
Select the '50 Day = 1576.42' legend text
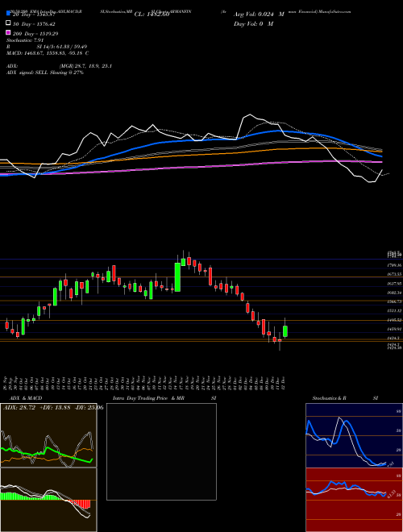point(34,24)
